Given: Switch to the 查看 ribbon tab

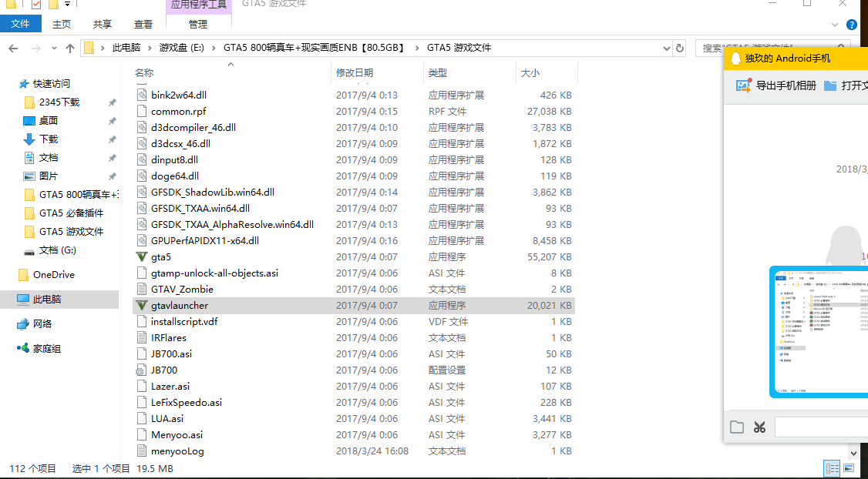Looking at the screenshot, I should (x=143, y=25).
